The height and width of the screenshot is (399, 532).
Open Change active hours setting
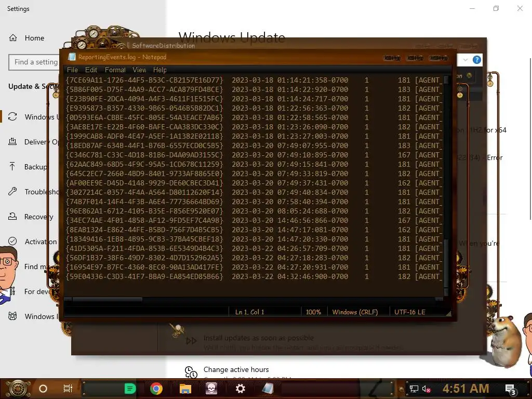(236, 369)
